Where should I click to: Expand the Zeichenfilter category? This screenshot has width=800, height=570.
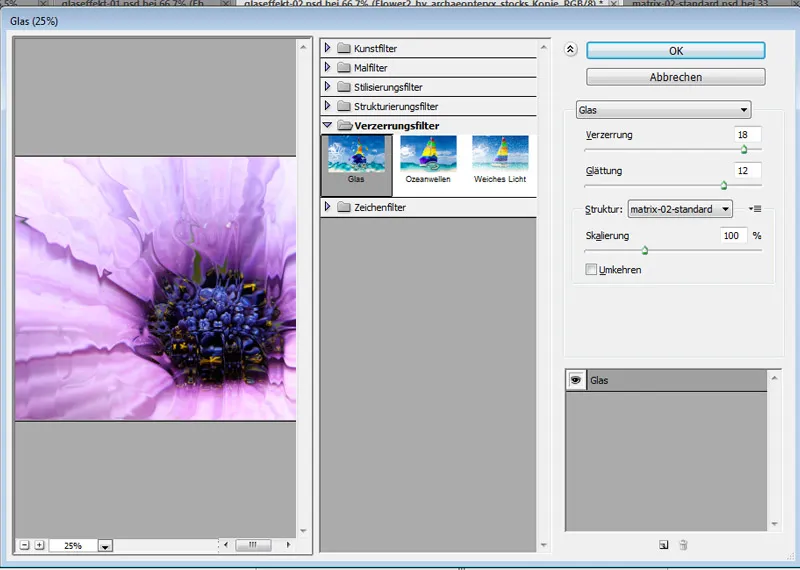(328, 207)
